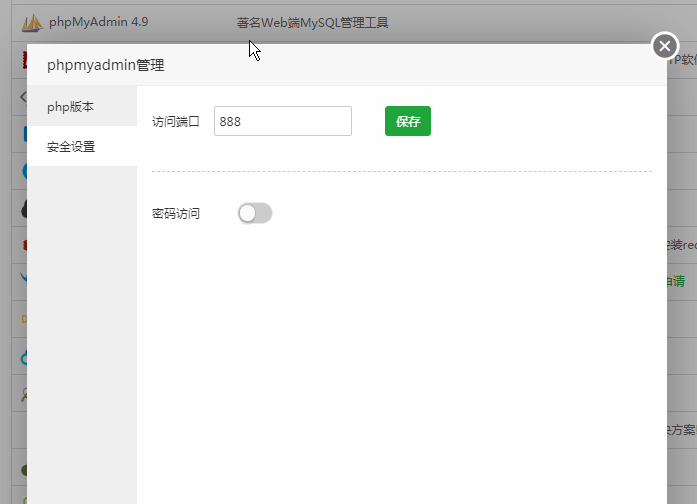The height and width of the screenshot is (504, 697).
Task: Close the phpmyadmin管理 dialog
Action: tap(665, 46)
